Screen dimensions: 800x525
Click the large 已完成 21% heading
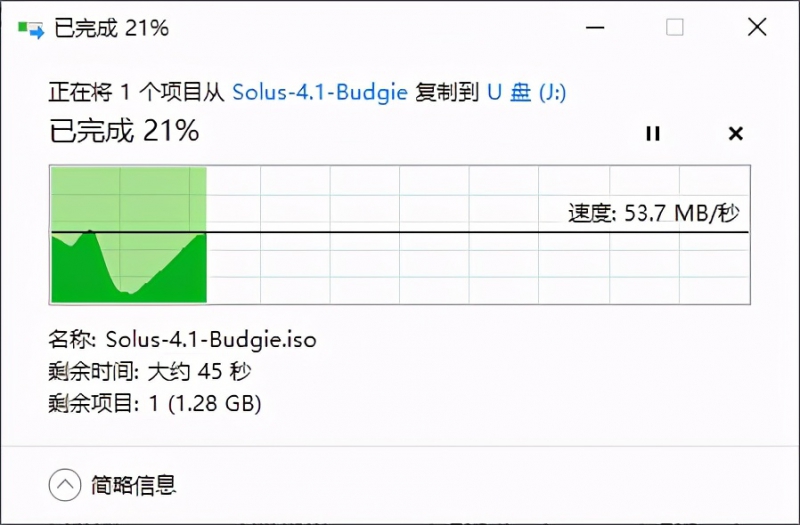(124, 131)
